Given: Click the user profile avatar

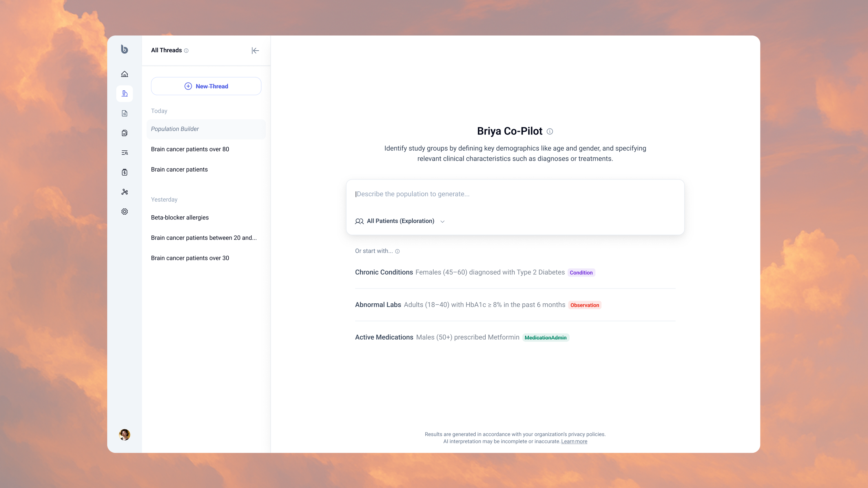Looking at the screenshot, I should point(124,434).
